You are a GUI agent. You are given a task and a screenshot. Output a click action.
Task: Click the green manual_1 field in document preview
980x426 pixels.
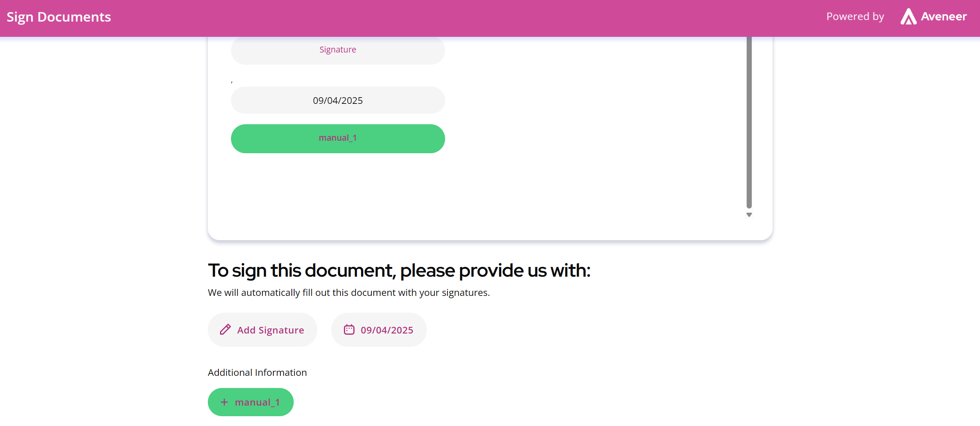[x=338, y=138]
